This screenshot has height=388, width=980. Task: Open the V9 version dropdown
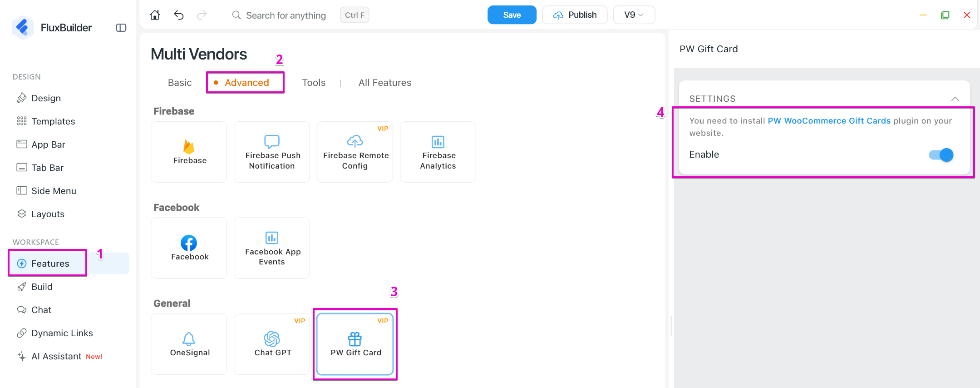coord(634,15)
